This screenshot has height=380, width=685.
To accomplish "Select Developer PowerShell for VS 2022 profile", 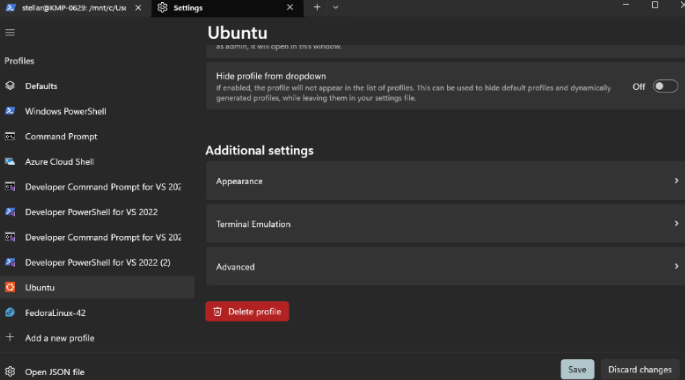I will [x=97, y=212].
